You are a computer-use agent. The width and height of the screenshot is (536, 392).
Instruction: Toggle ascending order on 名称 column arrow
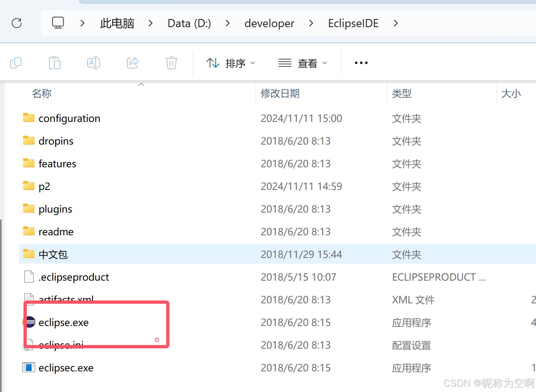(141, 84)
